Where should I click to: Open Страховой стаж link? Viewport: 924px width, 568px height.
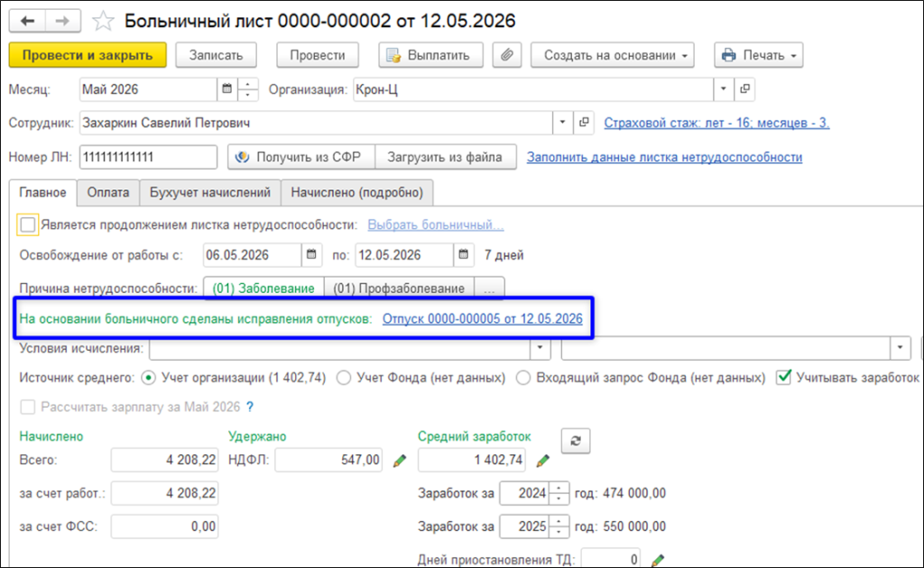click(x=716, y=123)
